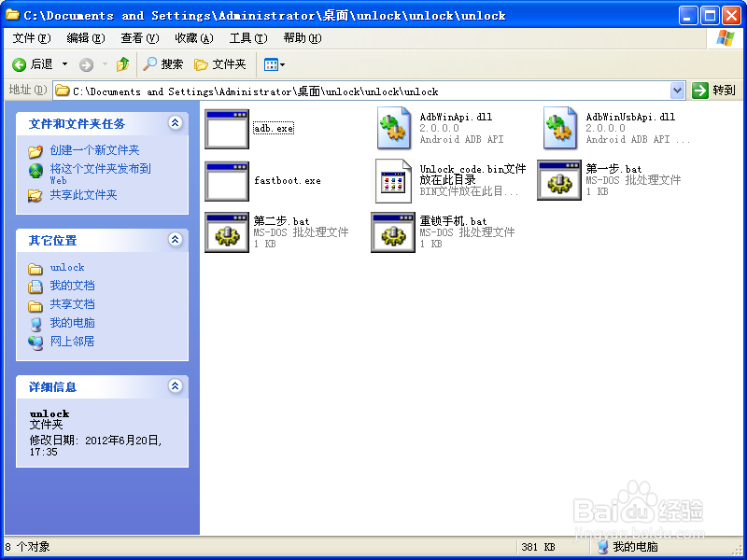Click the fastboot.exe file name label
747x560 pixels.
[288, 180]
